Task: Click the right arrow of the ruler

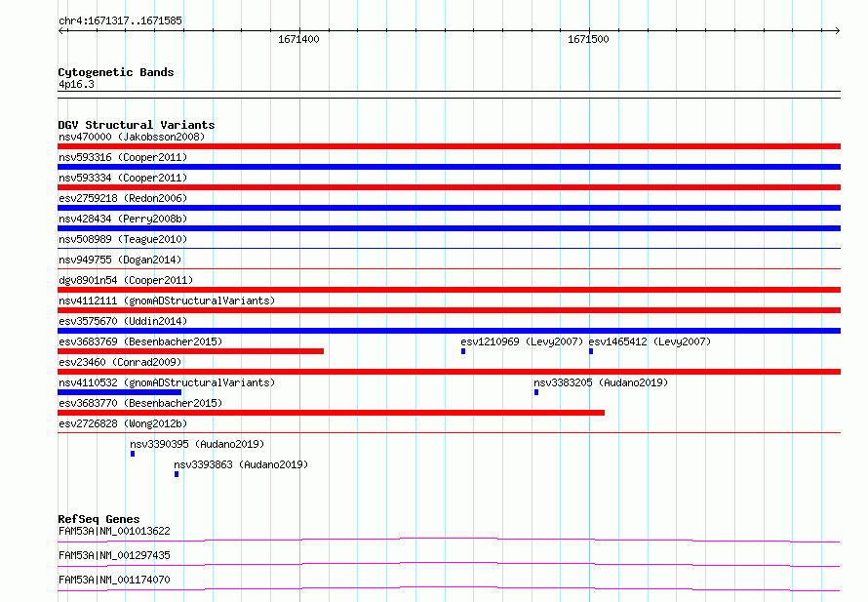Action: pos(838,31)
